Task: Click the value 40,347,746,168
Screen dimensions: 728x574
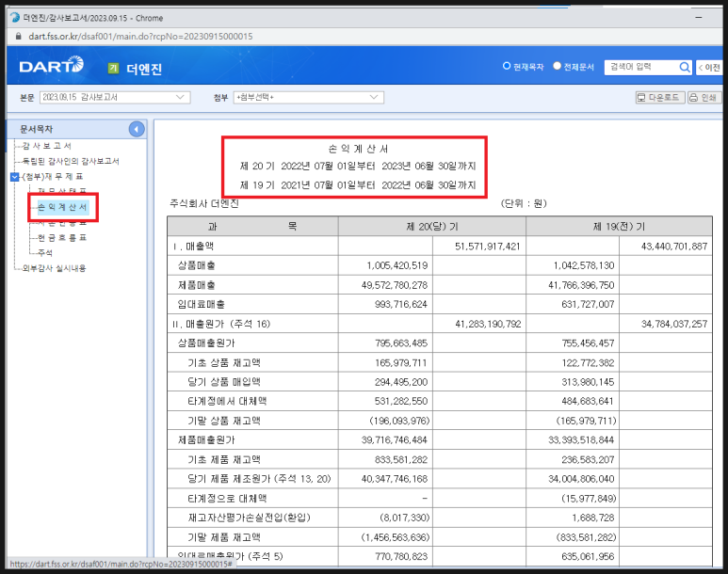Action: (x=395, y=479)
